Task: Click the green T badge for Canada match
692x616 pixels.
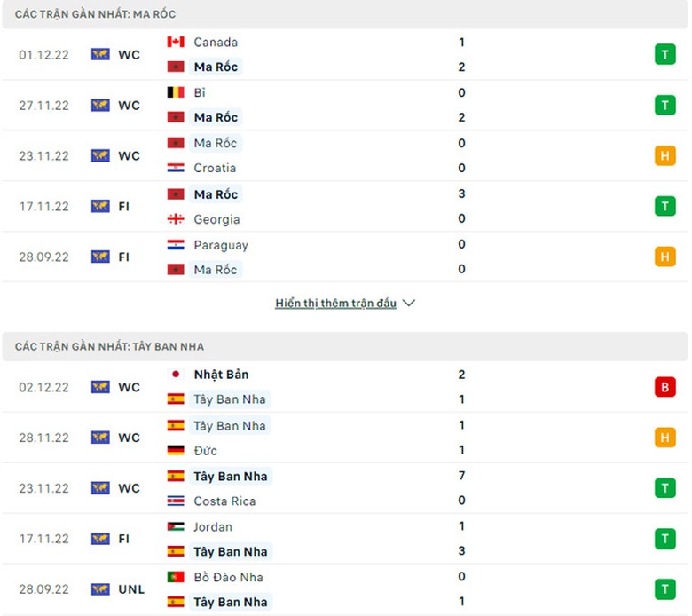Action: pyautogui.click(x=664, y=54)
